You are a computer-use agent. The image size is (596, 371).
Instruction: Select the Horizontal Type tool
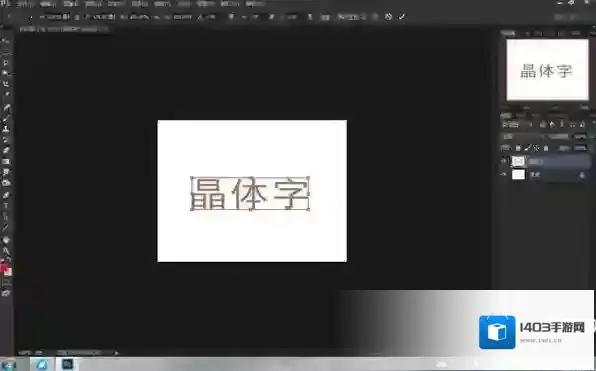click(6, 206)
